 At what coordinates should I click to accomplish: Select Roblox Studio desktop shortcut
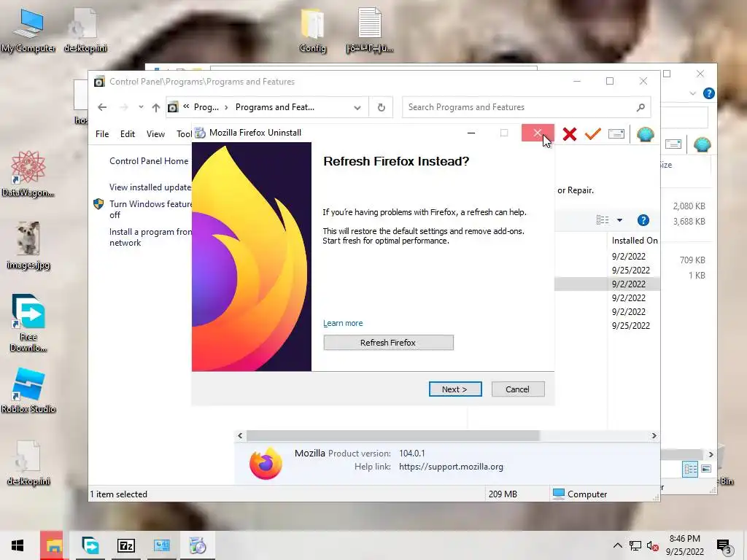28,391
